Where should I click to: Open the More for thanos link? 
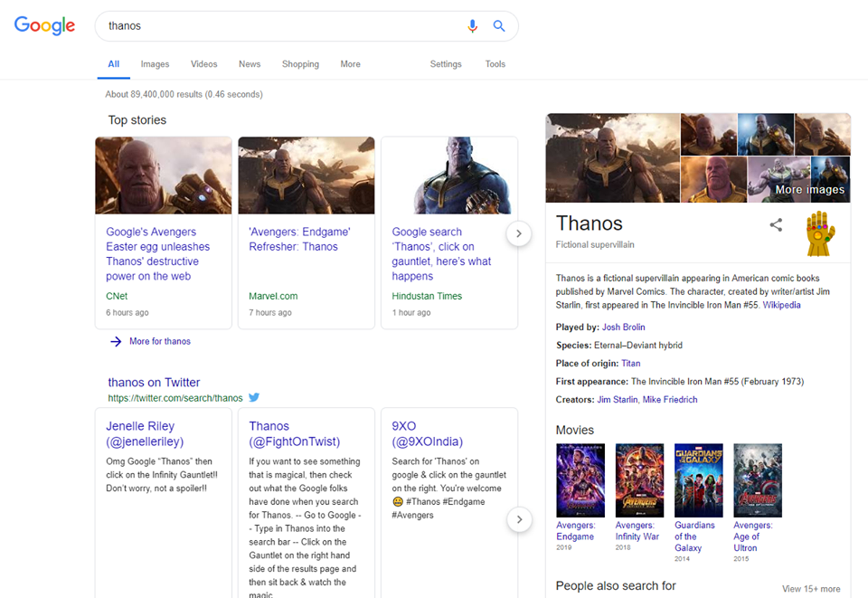160,341
